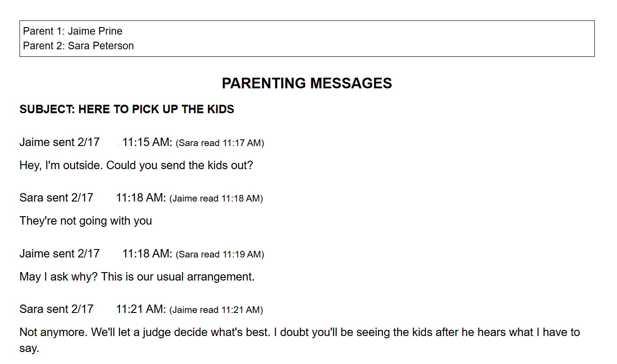Click the 11:18 AM timestamp on Sara's message

(141, 198)
